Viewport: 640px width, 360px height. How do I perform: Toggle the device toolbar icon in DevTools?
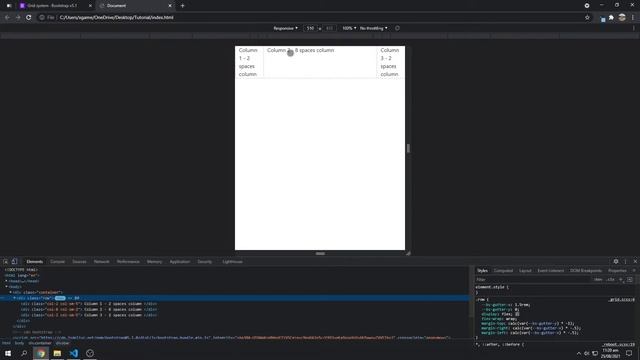(14, 262)
